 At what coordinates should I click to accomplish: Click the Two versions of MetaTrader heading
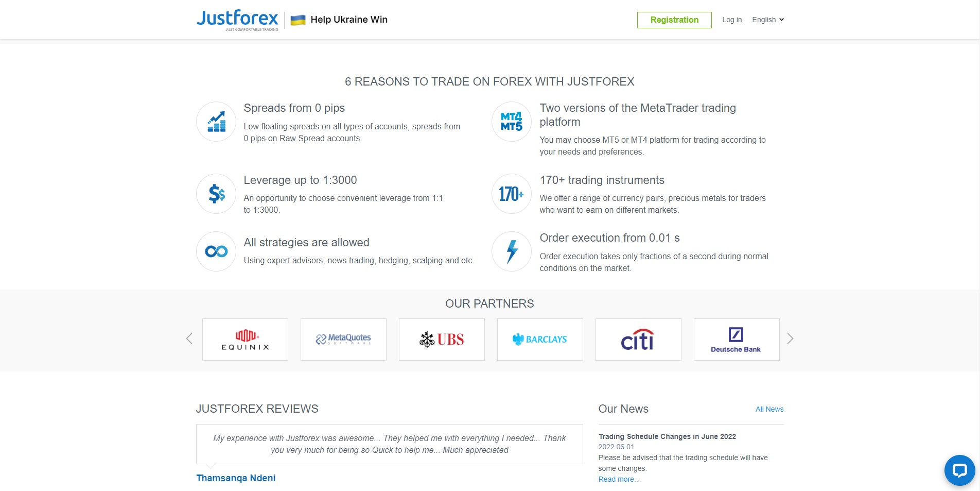pyautogui.click(x=638, y=115)
